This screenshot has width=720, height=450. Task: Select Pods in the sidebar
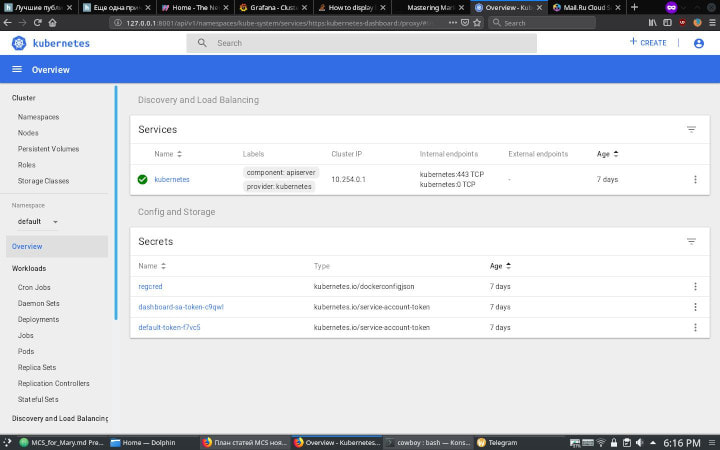pos(26,351)
